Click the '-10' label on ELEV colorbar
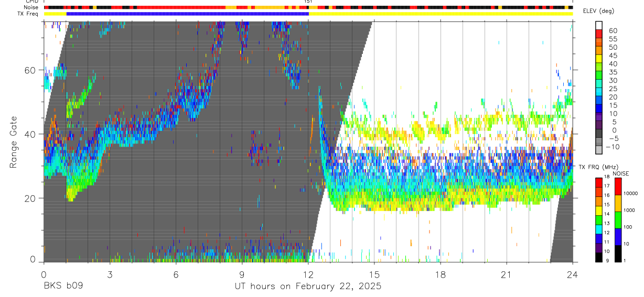Viewport: 644px width, 297px height. [612, 147]
